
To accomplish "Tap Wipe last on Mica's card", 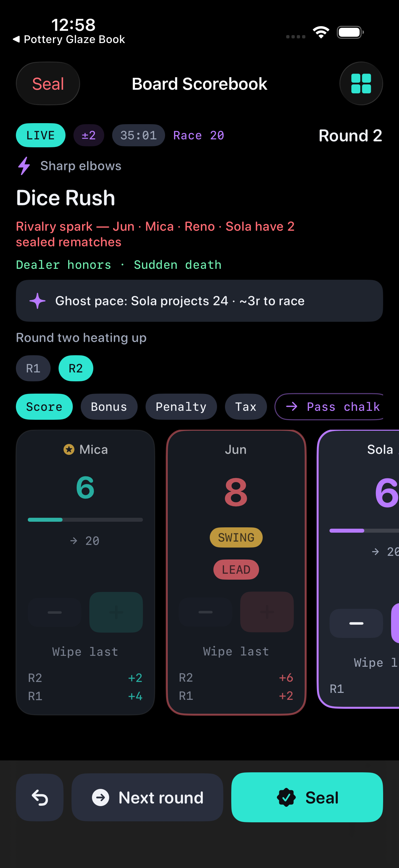I will pos(85,652).
